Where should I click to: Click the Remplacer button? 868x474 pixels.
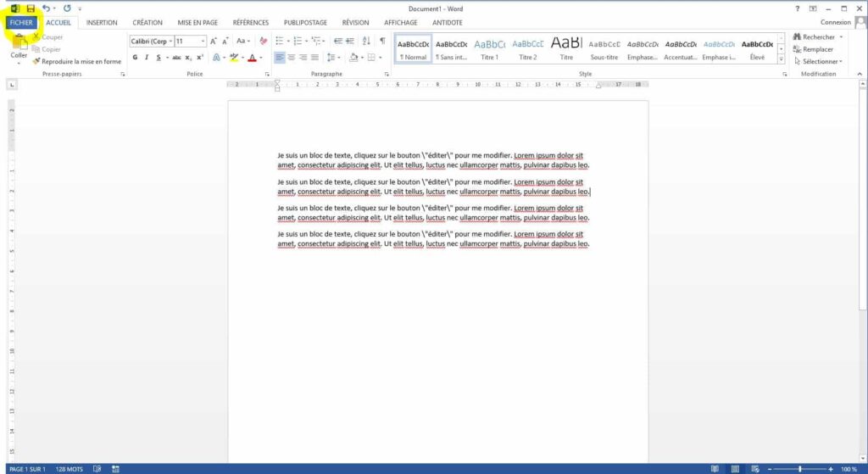click(x=813, y=49)
